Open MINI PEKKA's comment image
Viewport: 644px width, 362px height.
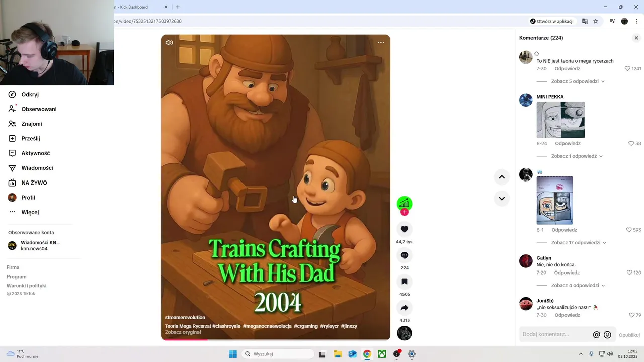560,120
